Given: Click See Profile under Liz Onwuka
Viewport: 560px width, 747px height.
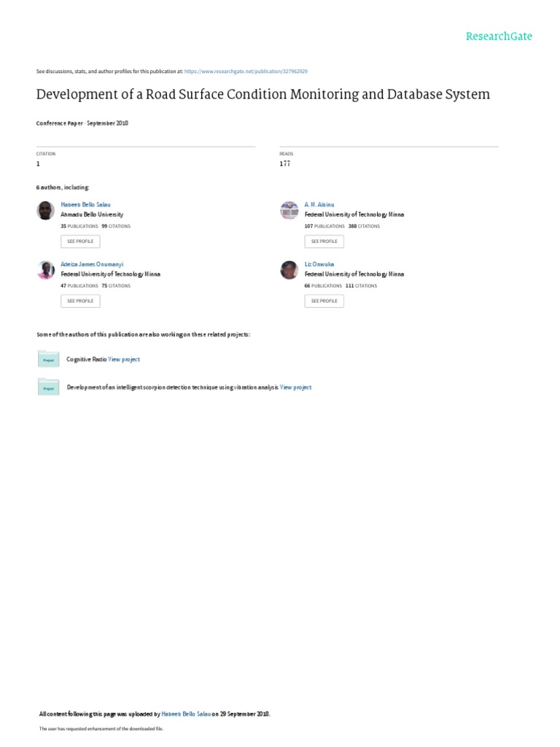Looking at the screenshot, I should (324, 301).
